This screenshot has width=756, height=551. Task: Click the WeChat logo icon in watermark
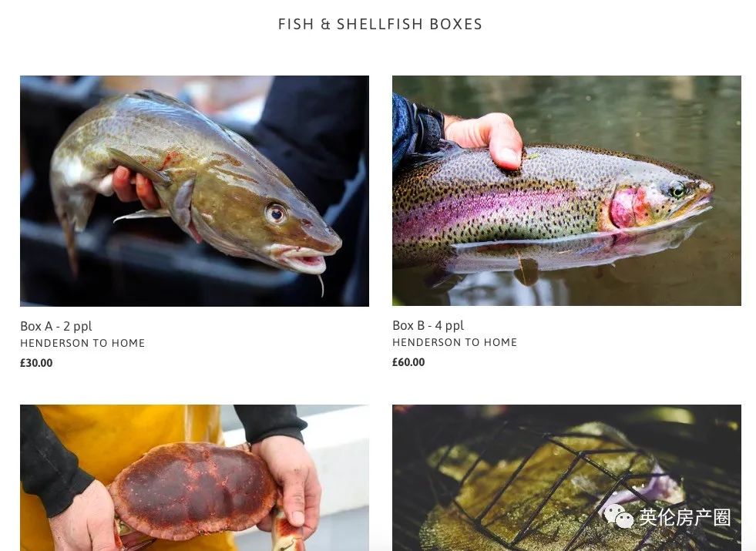(619, 516)
